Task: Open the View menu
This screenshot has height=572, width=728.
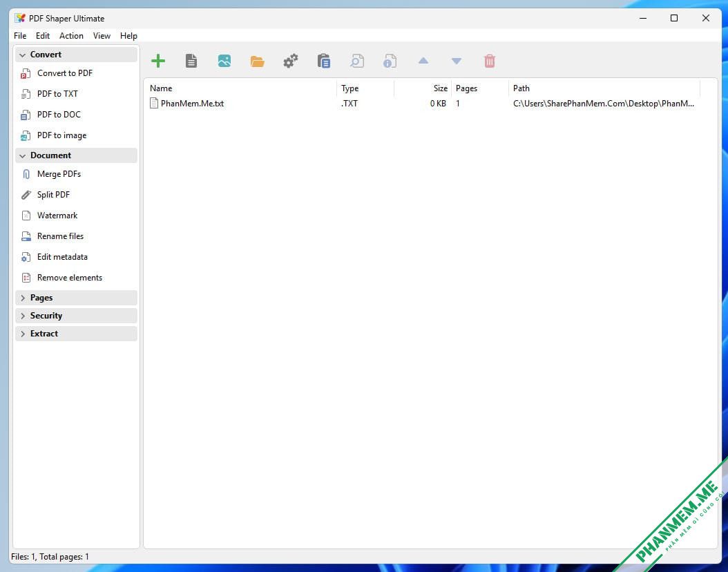Action: click(x=102, y=36)
